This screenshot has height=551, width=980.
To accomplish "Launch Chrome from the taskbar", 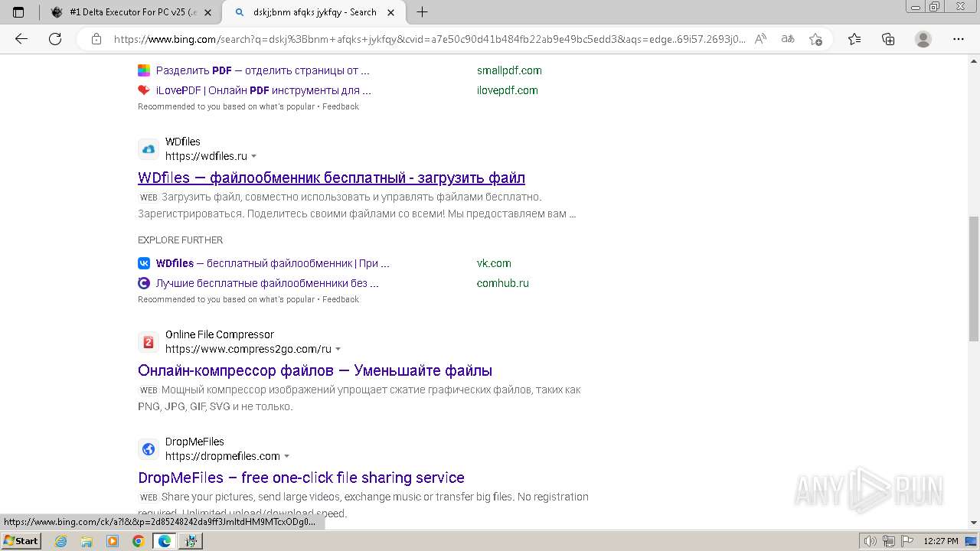I will click(138, 541).
